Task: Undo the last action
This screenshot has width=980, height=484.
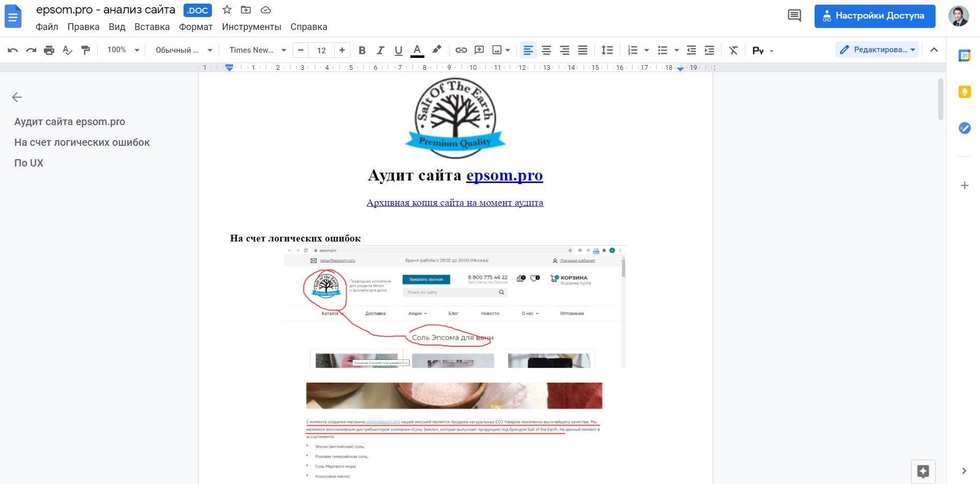Action: [x=13, y=50]
